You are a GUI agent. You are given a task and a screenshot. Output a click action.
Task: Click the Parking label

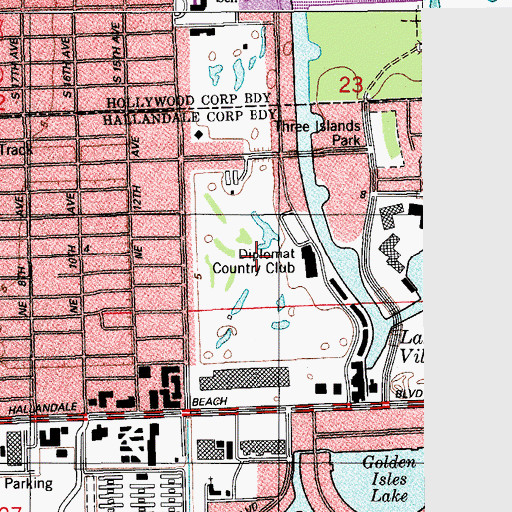pyautogui.click(x=29, y=484)
